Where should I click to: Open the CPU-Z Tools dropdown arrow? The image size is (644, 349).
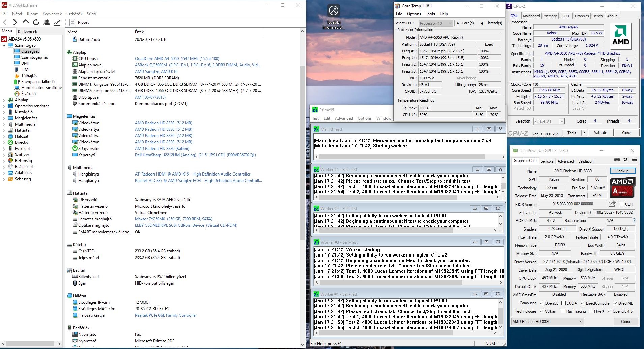click(x=584, y=133)
